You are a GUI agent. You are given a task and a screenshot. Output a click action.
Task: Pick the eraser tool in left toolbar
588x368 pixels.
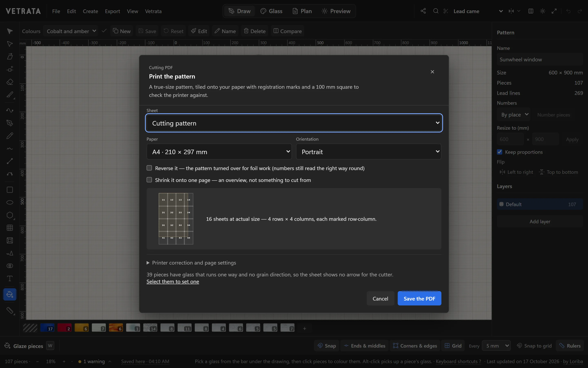(10, 82)
